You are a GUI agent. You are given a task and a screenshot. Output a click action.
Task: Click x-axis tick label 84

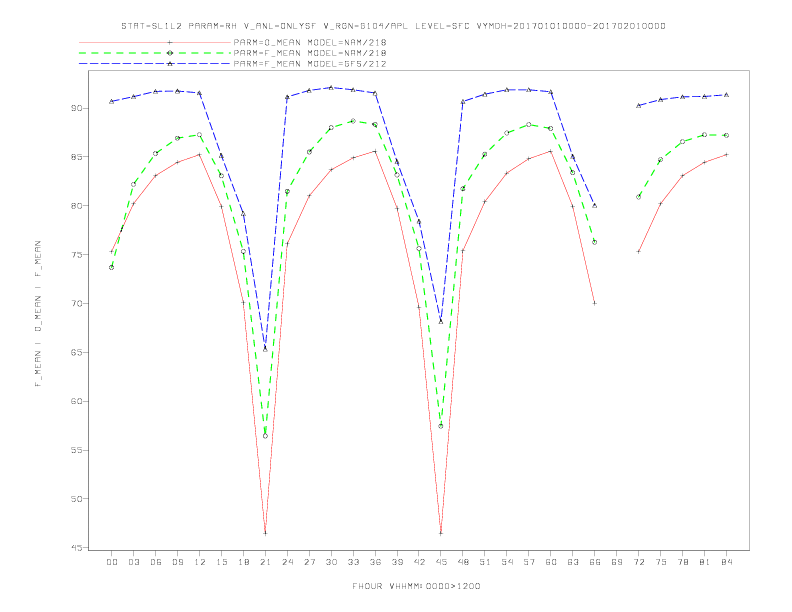[727, 562]
